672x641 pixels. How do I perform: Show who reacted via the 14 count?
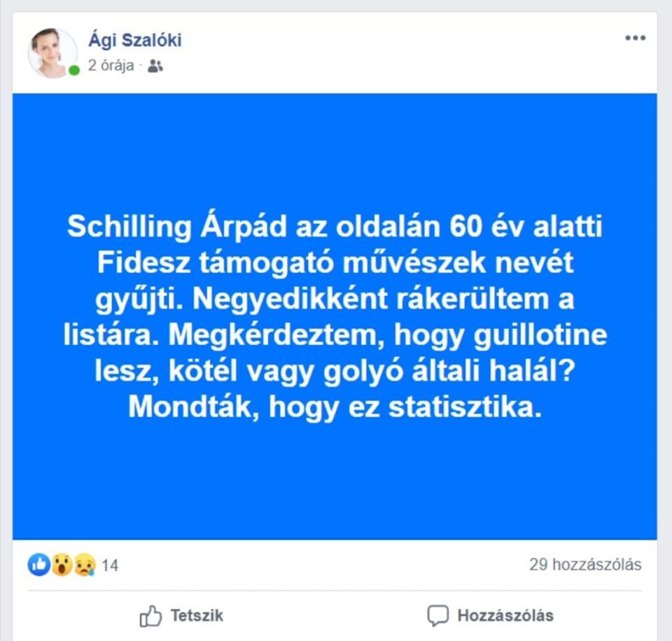click(110, 565)
